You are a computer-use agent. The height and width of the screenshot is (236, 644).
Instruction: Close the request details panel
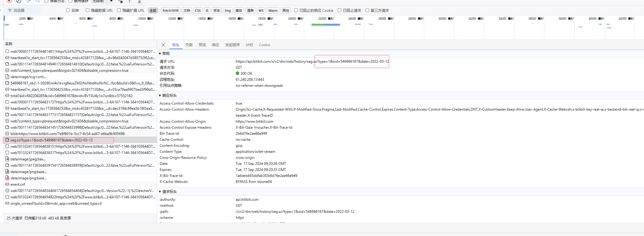click(163, 45)
